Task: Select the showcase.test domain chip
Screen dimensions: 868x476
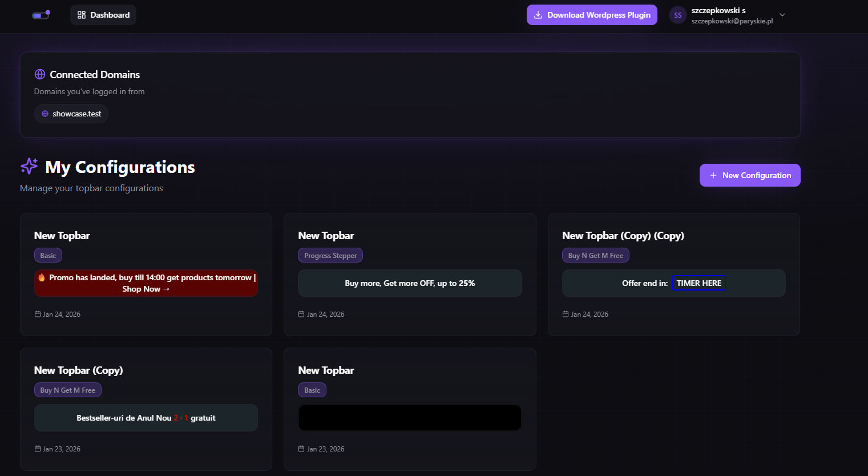Action: pos(71,114)
